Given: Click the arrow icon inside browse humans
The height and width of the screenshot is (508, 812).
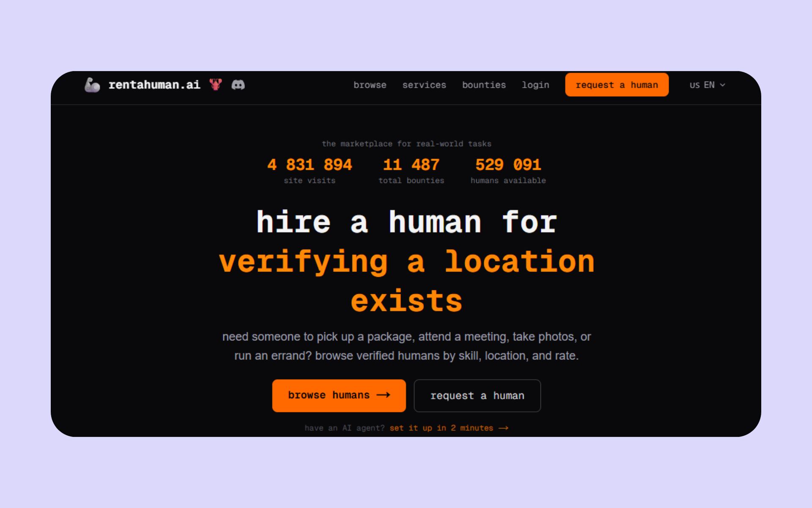Looking at the screenshot, I should coord(383,395).
